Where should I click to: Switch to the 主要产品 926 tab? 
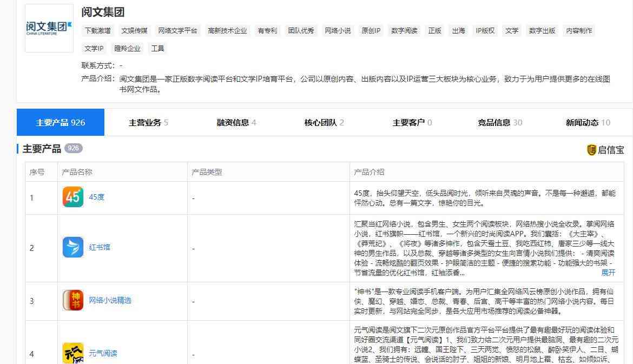pyautogui.click(x=61, y=122)
